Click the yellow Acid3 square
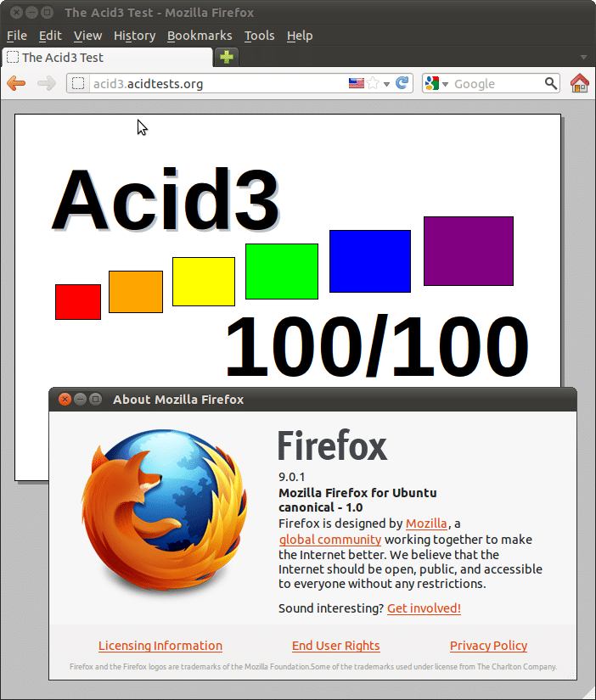 coord(204,282)
